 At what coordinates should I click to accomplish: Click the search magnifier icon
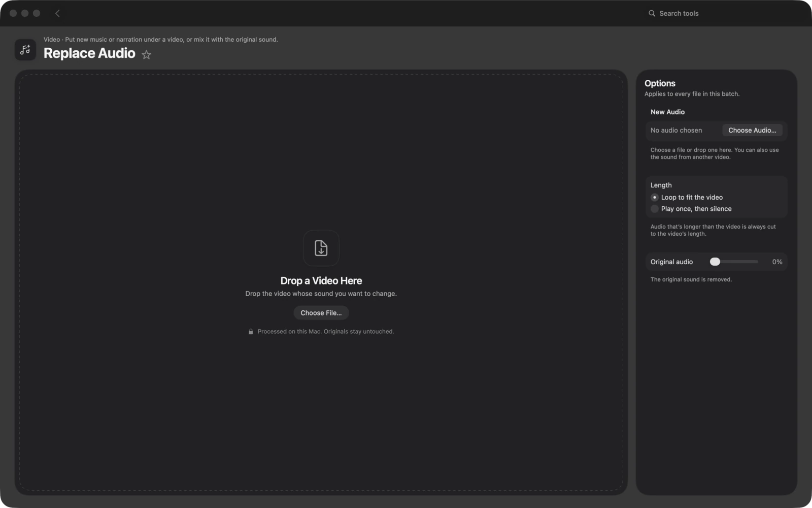[652, 14]
